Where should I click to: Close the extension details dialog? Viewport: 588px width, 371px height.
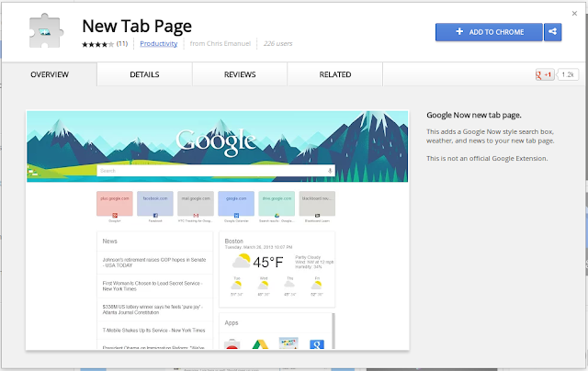click(574, 14)
